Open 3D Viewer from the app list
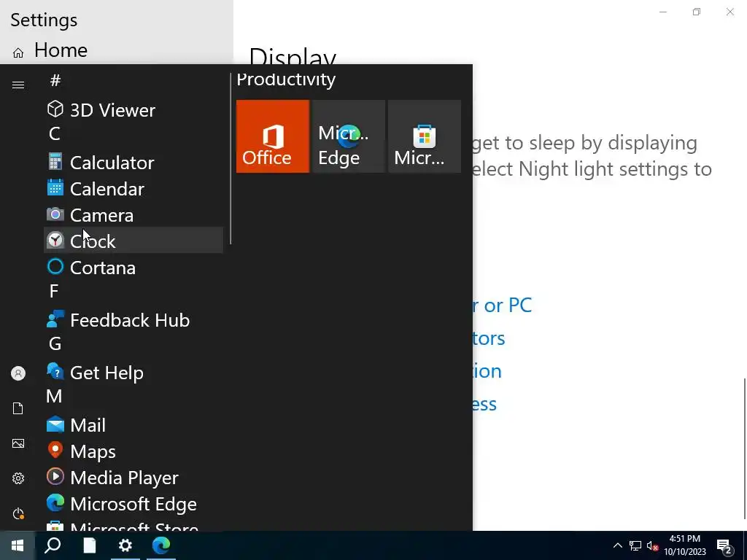Viewport: 747px width, 560px height. pyautogui.click(x=133, y=110)
